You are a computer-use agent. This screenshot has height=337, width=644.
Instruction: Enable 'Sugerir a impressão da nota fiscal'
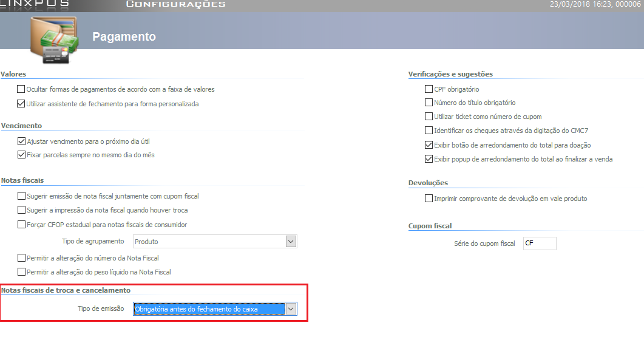click(x=22, y=210)
